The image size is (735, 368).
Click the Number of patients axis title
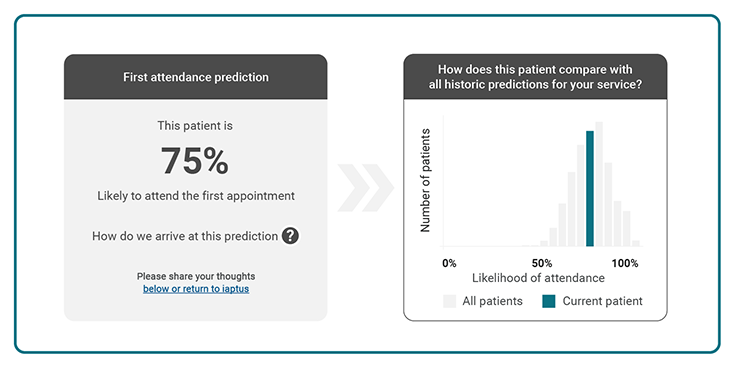[425, 180]
